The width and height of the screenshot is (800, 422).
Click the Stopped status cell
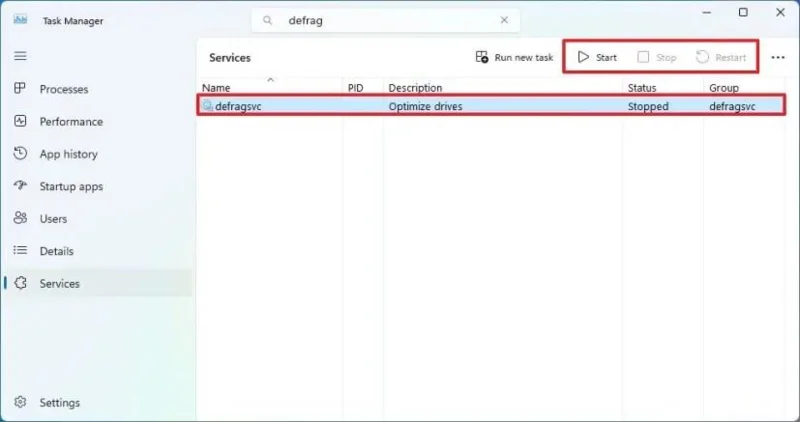648,107
